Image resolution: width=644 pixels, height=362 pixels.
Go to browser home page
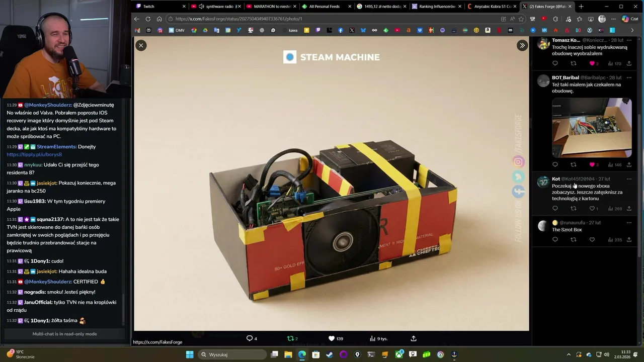point(159,19)
